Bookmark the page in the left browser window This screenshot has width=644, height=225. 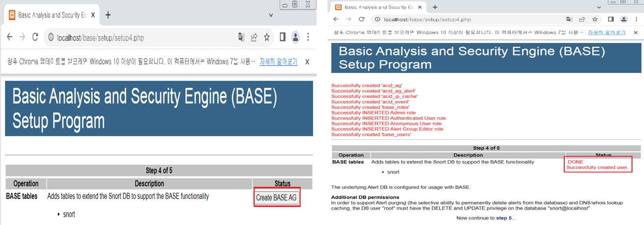(267, 37)
